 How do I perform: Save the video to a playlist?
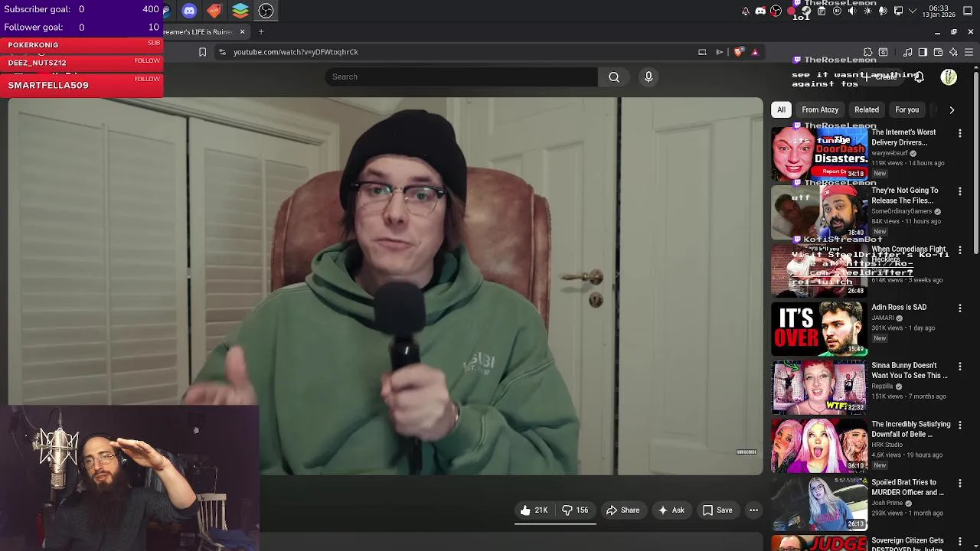[x=717, y=510]
